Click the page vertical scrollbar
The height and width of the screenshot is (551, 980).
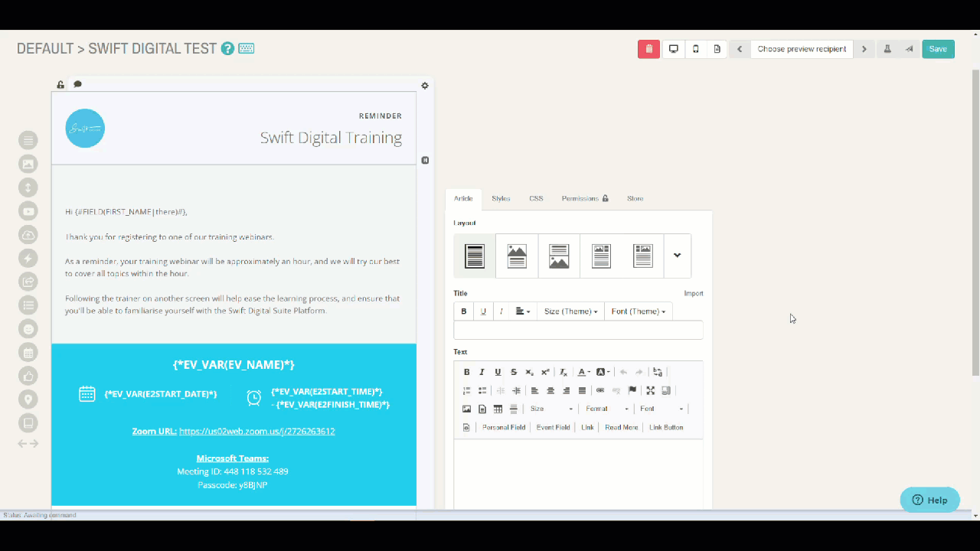975,222
